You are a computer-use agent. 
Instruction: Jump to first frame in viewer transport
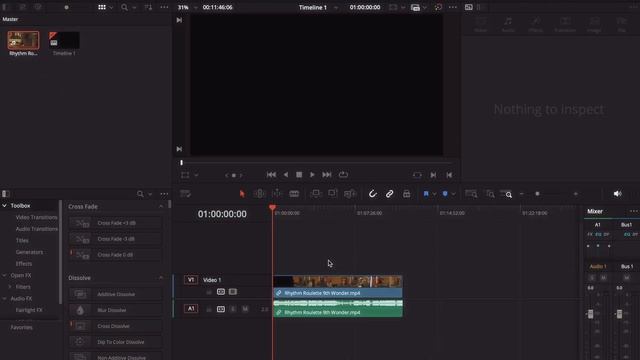271,175
